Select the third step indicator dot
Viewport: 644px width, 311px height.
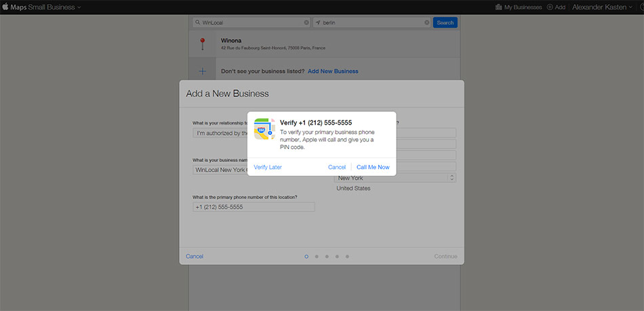coord(327,256)
